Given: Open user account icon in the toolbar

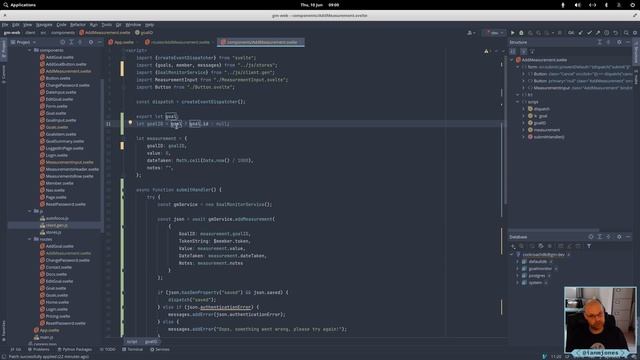Looking at the screenshot, I should pyautogui.click(x=471, y=33).
